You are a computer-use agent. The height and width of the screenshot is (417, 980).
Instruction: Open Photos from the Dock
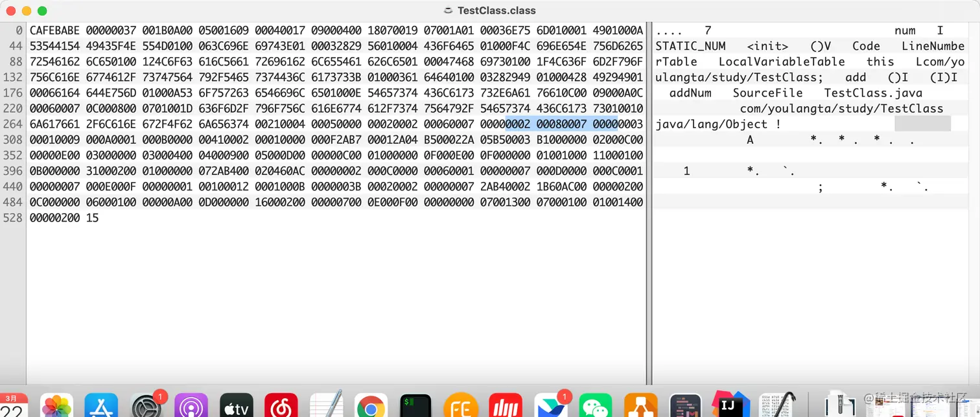[x=57, y=407]
